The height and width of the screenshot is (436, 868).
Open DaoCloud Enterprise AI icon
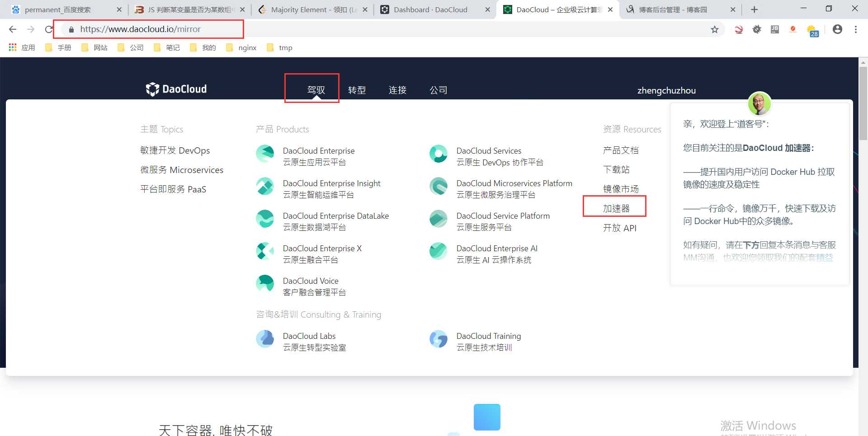coord(439,251)
